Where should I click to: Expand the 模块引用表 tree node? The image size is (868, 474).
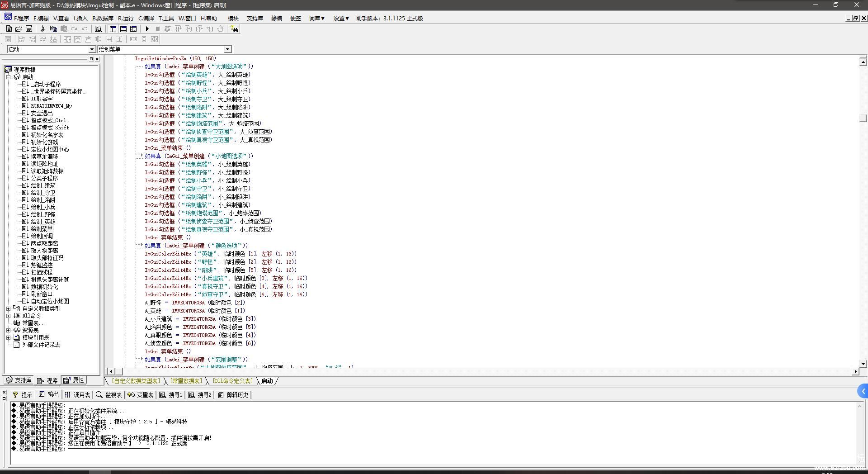pos(8,337)
